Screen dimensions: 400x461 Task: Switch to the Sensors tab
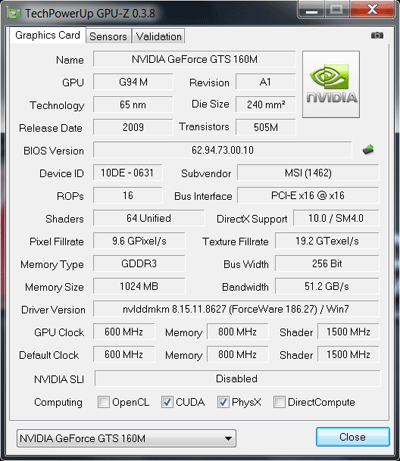click(108, 36)
